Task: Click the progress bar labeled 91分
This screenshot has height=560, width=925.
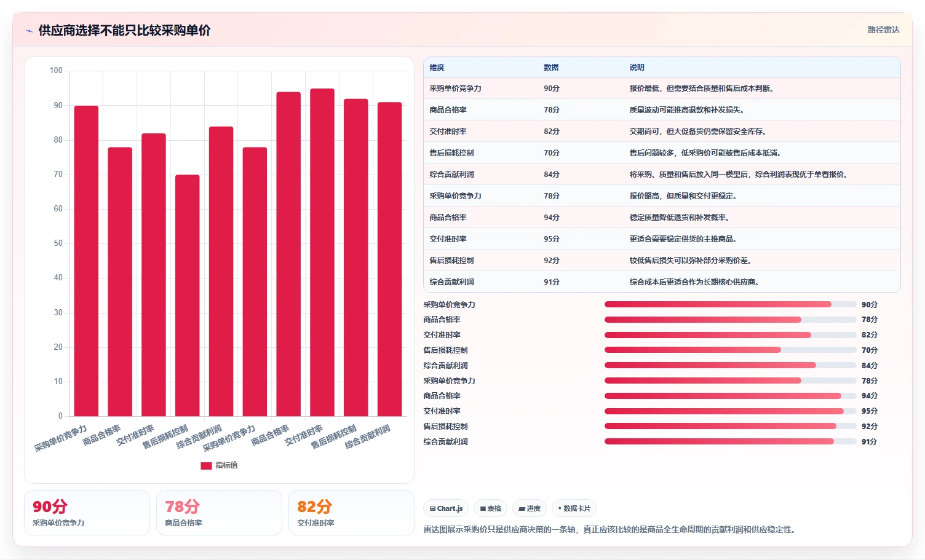Action: point(731,441)
